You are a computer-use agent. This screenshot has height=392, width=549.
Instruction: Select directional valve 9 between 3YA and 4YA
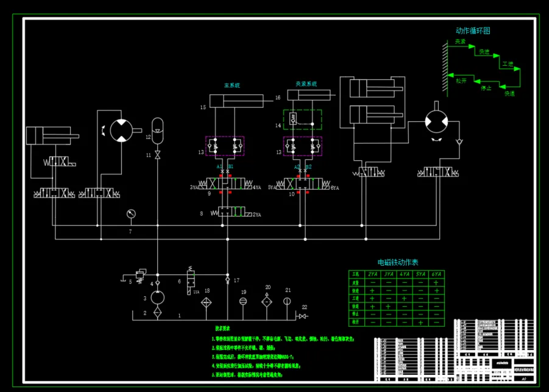tap(226, 184)
